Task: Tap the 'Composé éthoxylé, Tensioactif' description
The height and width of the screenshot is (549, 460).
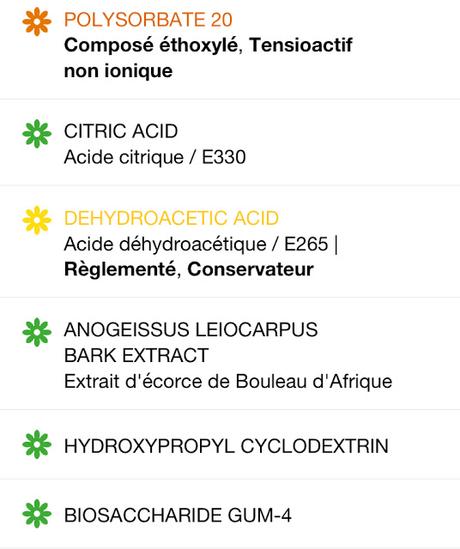Action: 208,46
